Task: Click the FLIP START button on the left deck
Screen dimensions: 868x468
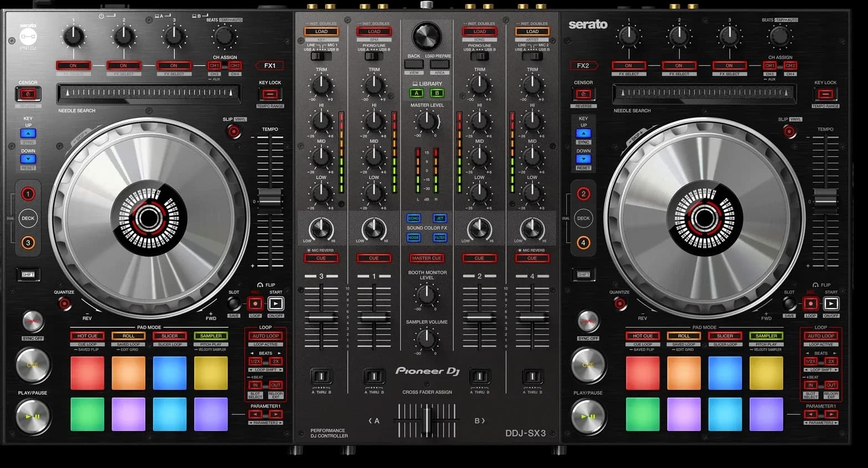Action: [x=276, y=303]
